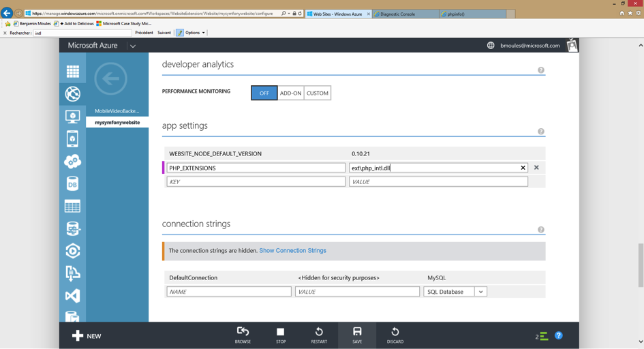This screenshot has width=644, height=349.
Task: Delete the PHP_EXTENSIONS setting row
Action: coord(536,168)
